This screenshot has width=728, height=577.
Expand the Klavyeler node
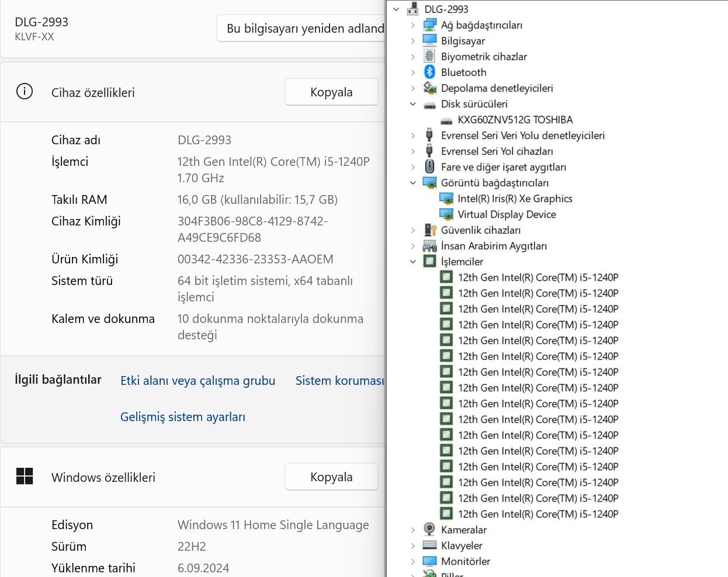click(x=412, y=545)
